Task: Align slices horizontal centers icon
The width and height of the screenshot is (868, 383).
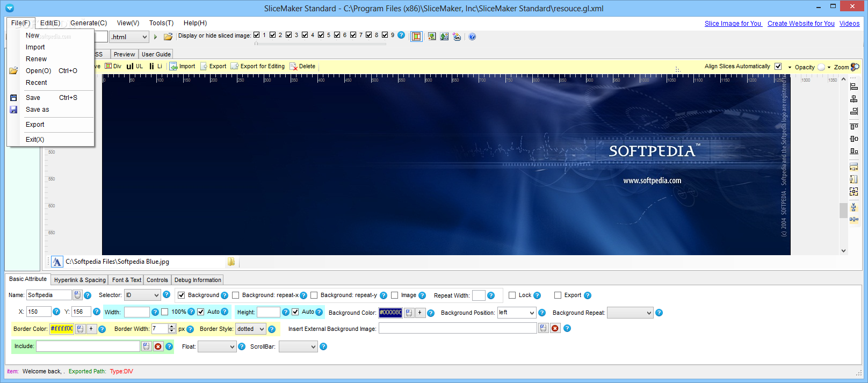Action: point(854,99)
